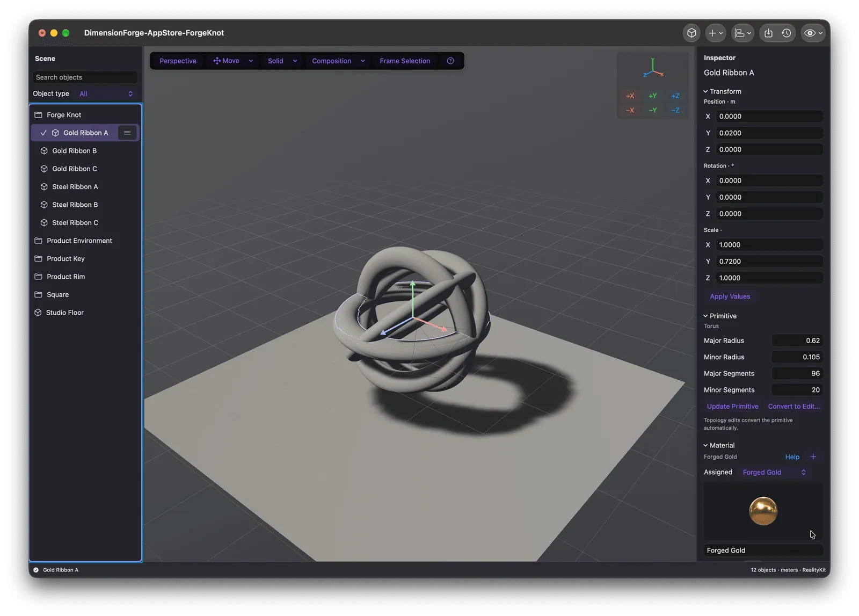Open the material Help link
859x616 pixels.
[x=792, y=457]
